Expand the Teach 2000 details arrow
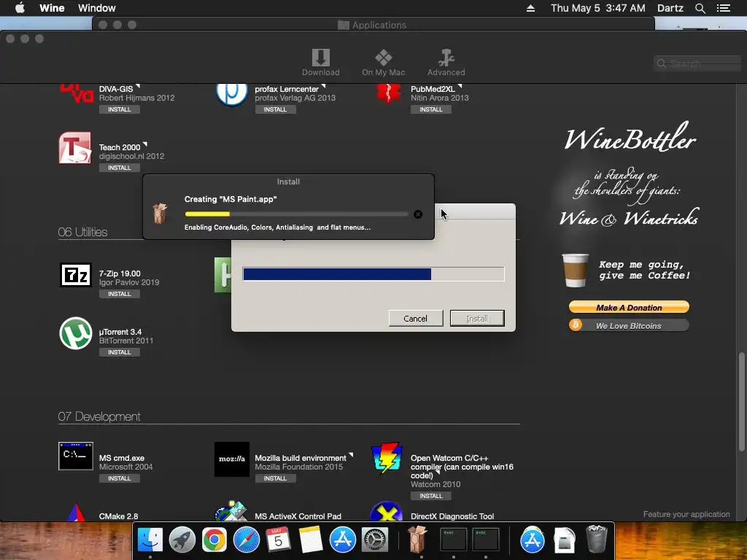 [145, 144]
